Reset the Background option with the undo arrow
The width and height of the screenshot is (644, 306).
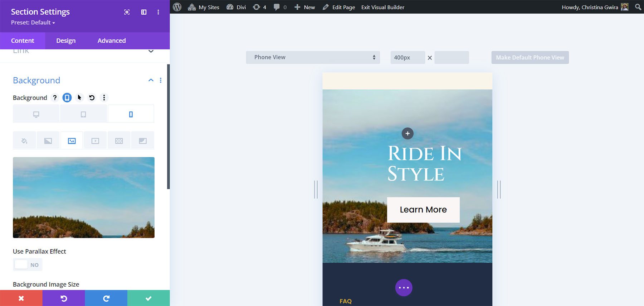click(92, 97)
